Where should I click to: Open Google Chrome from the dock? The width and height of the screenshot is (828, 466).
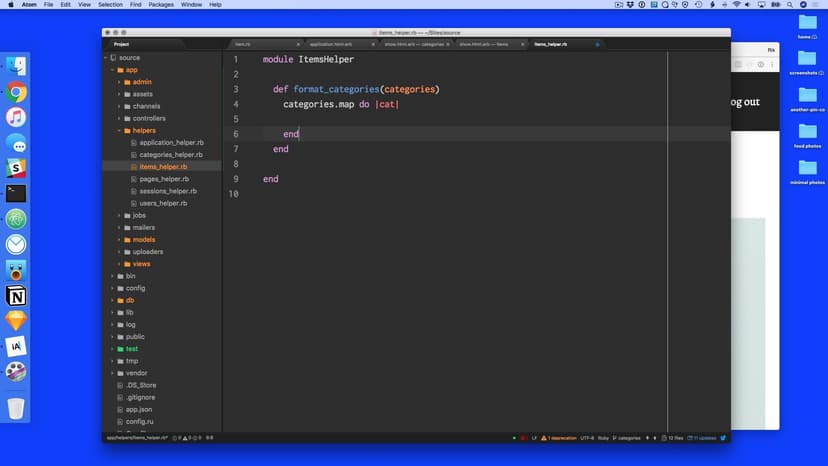pos(16,92)
